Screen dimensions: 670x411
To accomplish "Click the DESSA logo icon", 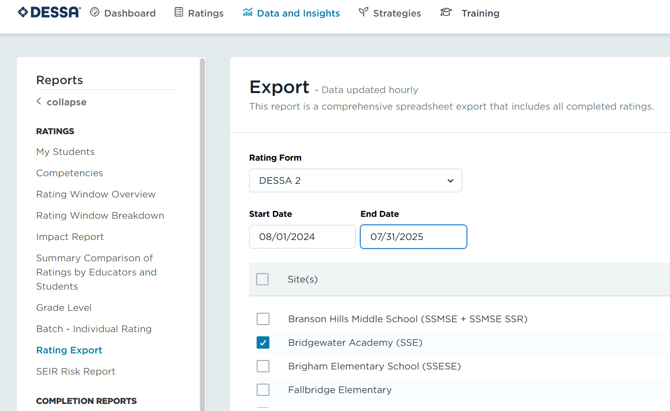I will pyautogui.click(x=24, y=13).
